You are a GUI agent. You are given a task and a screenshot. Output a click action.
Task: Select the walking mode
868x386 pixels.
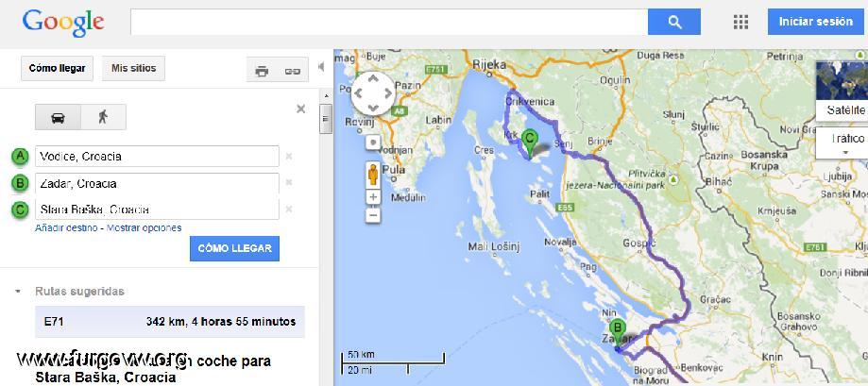104,117
